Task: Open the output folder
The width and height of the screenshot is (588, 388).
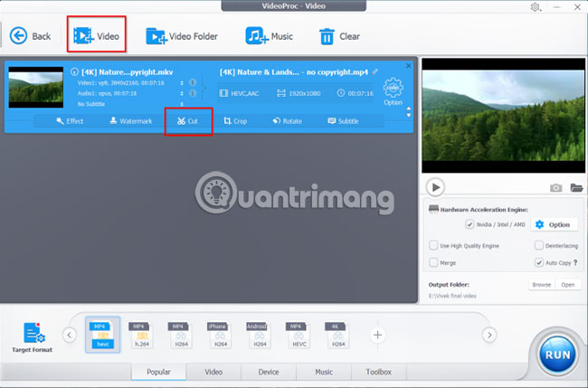Action: click(x=568, y=285)
